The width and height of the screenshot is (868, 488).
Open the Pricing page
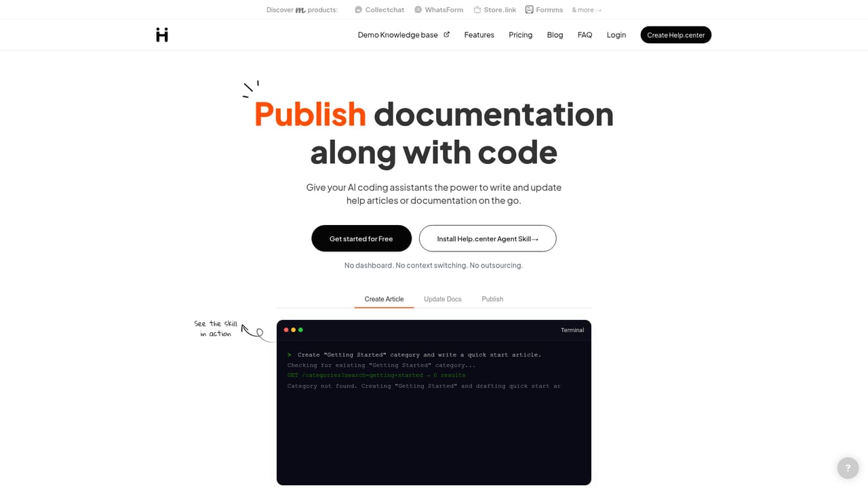coord(521,35)
